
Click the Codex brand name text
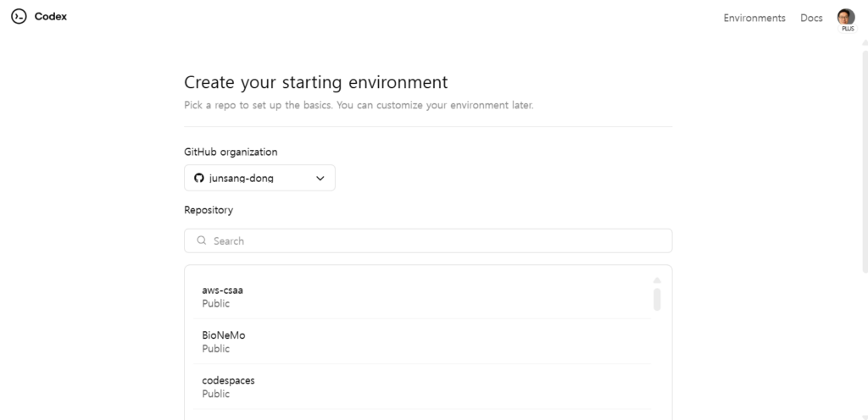tap(50, 17)
